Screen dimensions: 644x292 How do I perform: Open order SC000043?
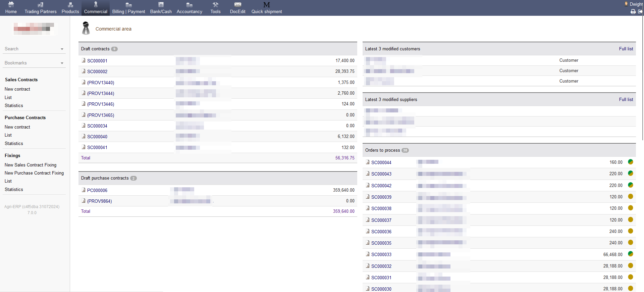381,174
